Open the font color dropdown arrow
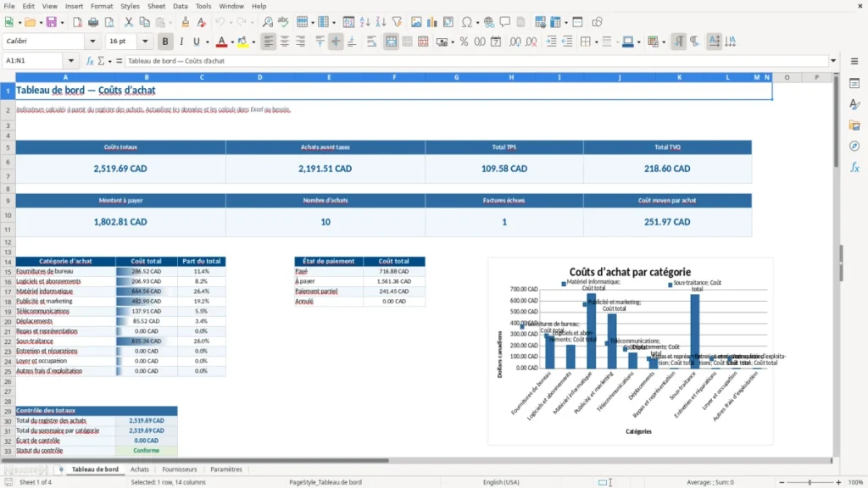 tap(232, 42)
